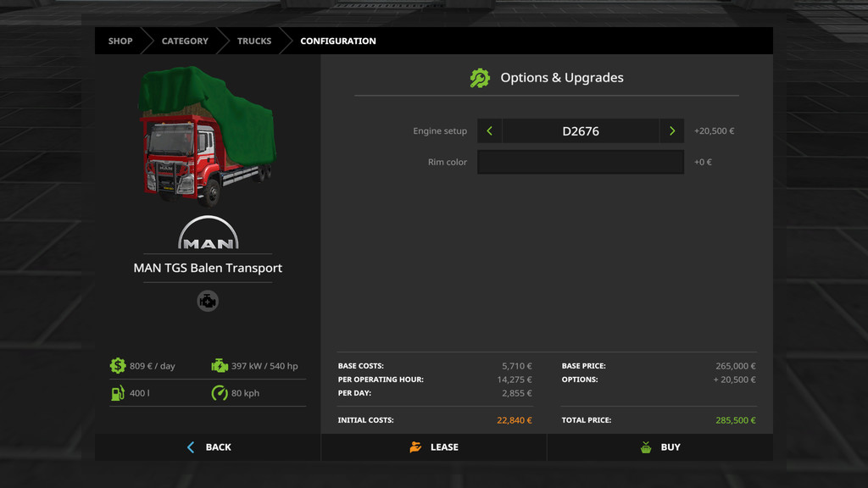Viewport: 868px width, 488px height.
Task: Click the MAN TGS truck preview image
Action: (x=206, y=136)
